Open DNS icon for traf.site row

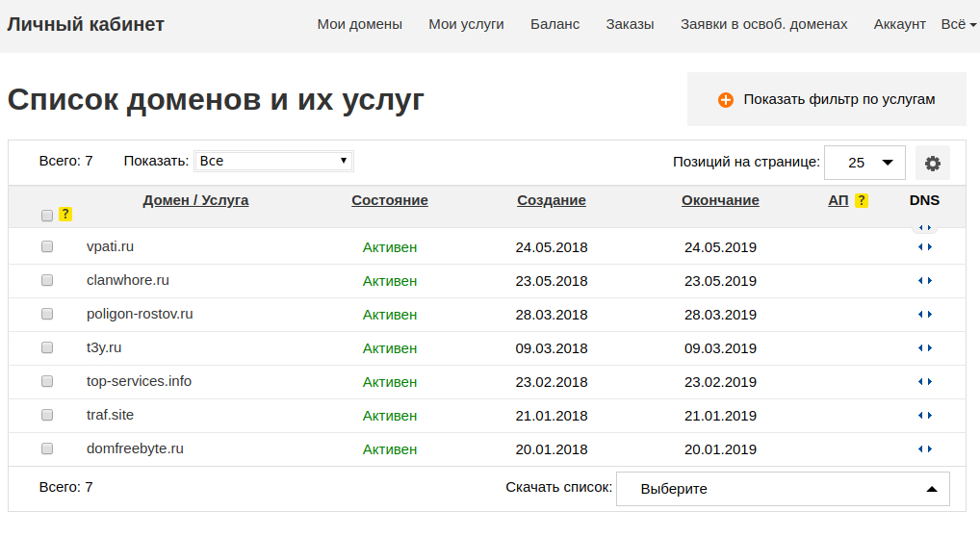click(x=924, y=416)
